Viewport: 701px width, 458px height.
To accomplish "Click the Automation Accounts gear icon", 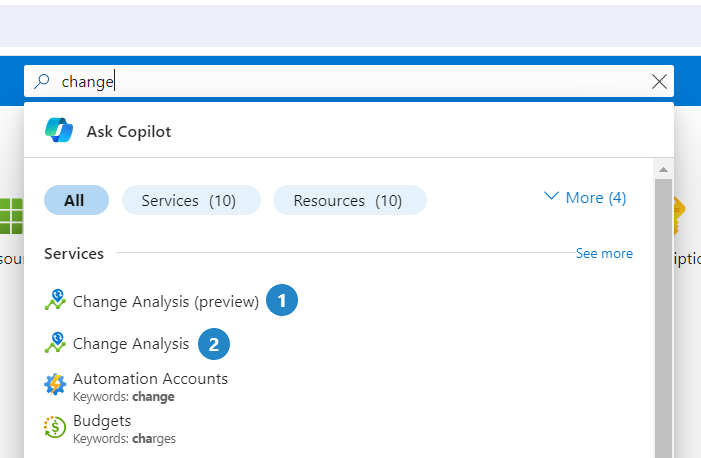I will (55, 384).
